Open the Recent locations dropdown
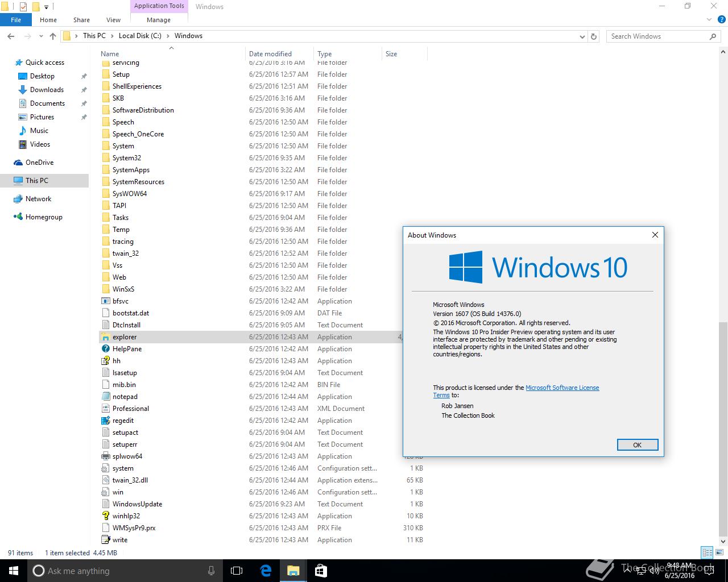The height and width of the screenshot is (582, 728). (41, 36)
